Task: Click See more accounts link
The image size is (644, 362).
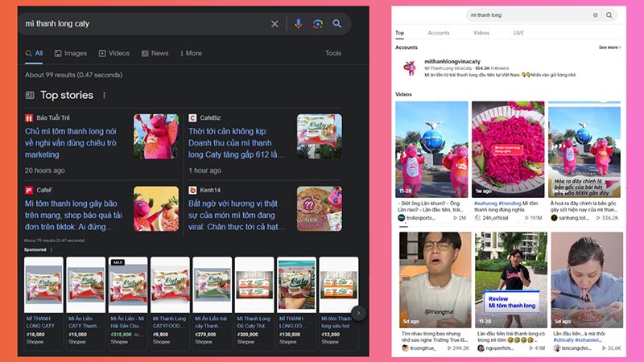Action: [x=609, y=47]
